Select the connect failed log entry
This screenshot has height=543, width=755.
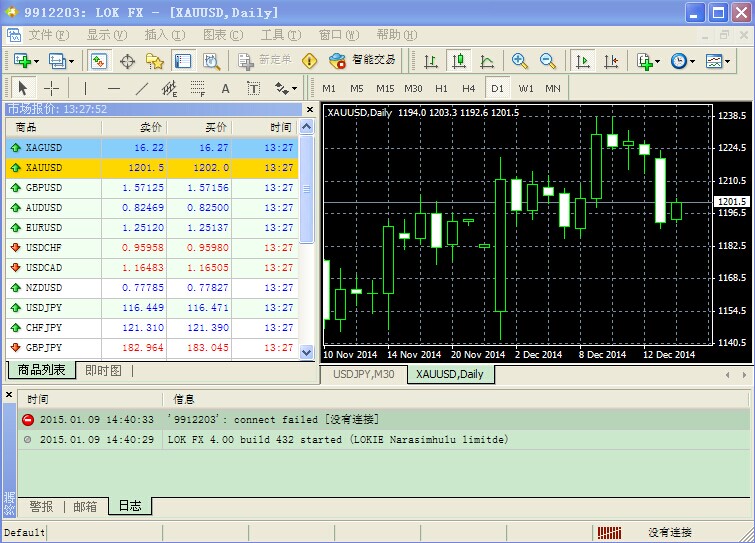[x=384, y=420]
